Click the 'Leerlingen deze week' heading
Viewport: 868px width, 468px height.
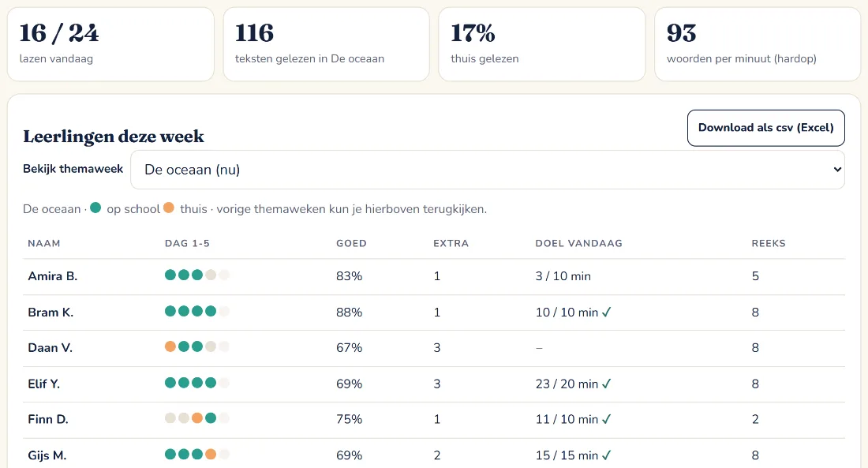pos(114,137)
